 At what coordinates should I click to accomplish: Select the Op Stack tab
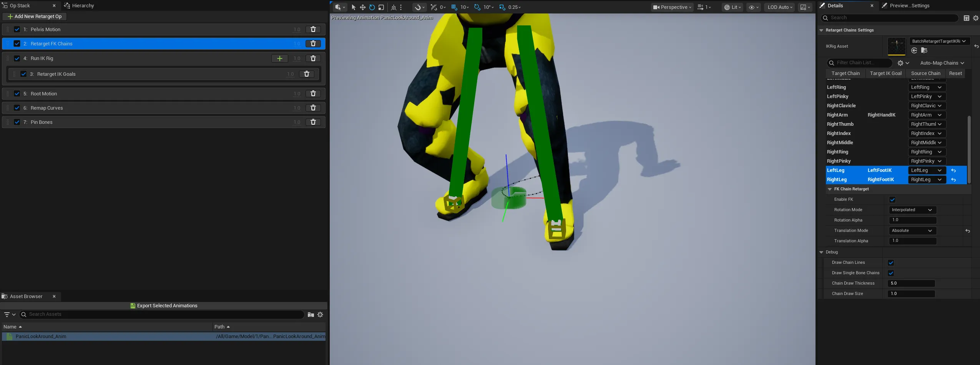coord(30,6)
